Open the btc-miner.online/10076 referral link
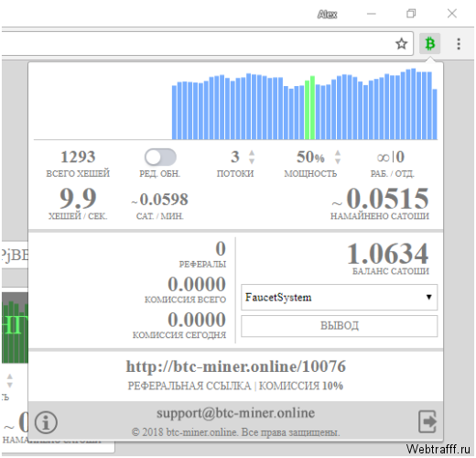Image resolution: width=476 pixels, height=458 pixels. coord(235,366)
